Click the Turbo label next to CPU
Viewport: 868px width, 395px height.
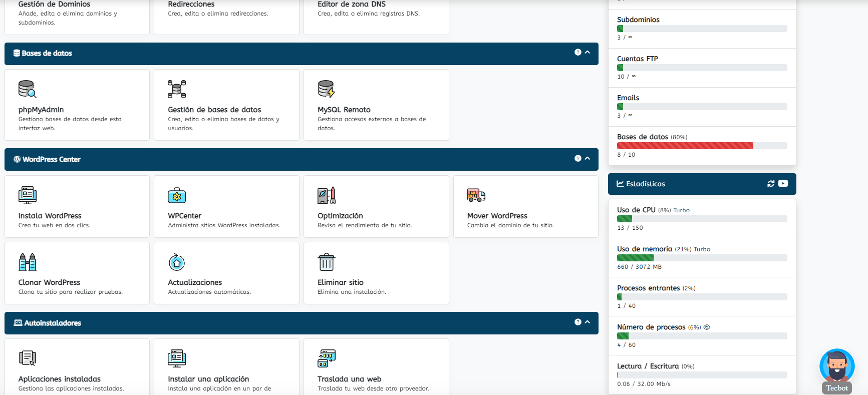coord(681,210)
